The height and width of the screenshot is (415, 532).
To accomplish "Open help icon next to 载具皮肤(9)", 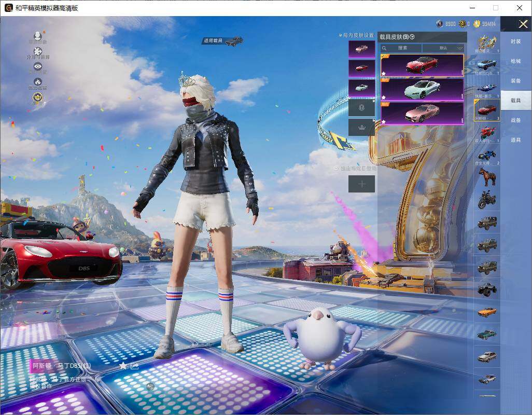I will pyautogui.click(x=412, y=37).
